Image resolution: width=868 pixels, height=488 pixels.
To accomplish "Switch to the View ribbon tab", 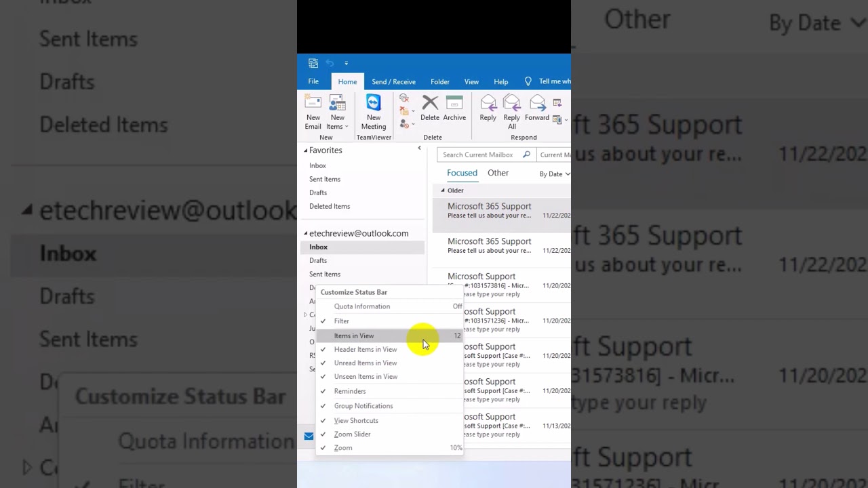I will coord(471,81).
